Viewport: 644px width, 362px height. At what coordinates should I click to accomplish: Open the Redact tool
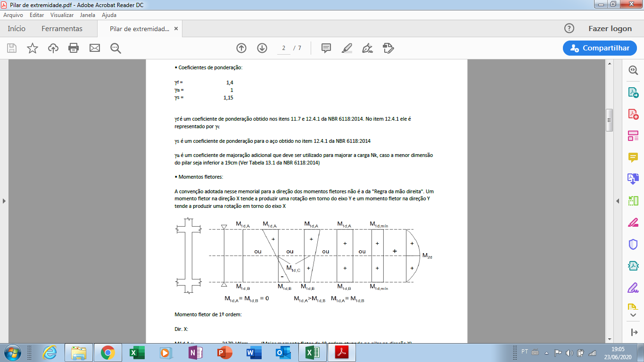[x=633, y=222]
